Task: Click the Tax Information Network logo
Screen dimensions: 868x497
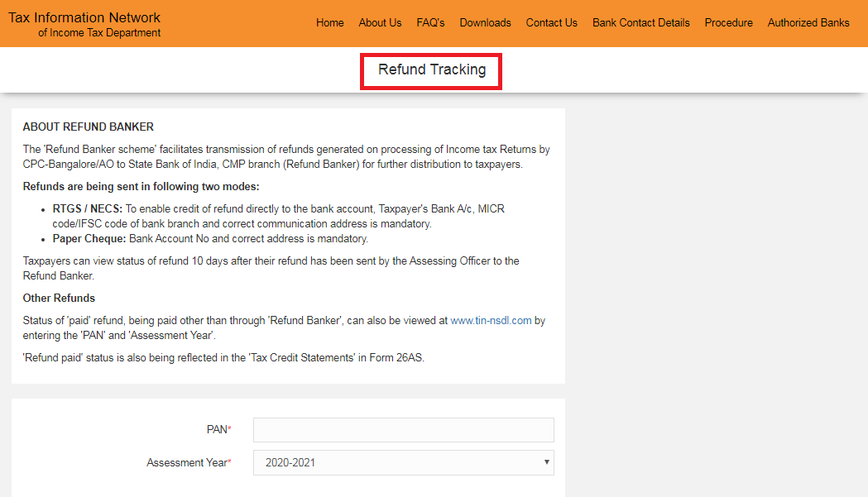Action: coord(84,17)
